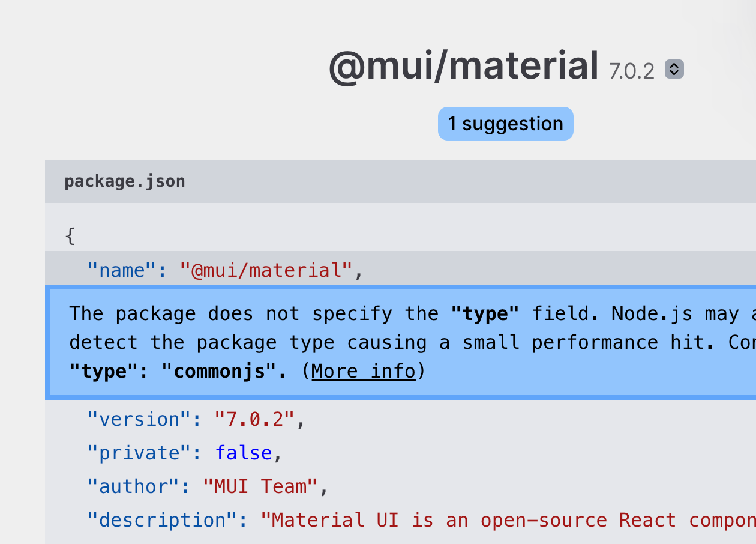Click the "@mui/material" name value string
Image resolution: width=756 pixels, height=544 pixels.
[266, 270]
